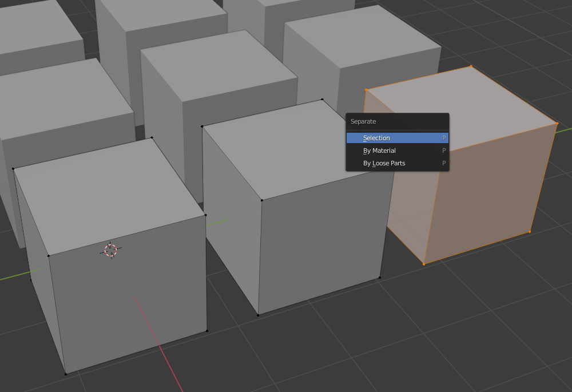Choose Selection in the Separate menu
572x392 pixels.
[x=398, y=138]
